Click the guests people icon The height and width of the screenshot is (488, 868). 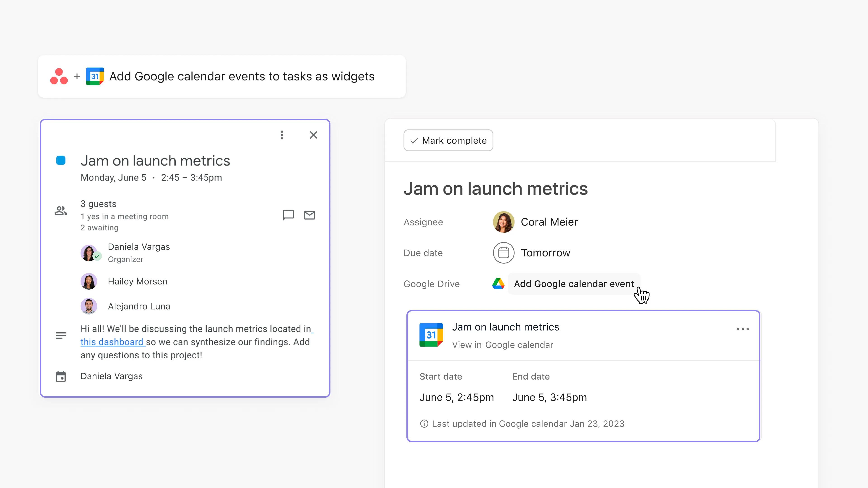(61, 211)
